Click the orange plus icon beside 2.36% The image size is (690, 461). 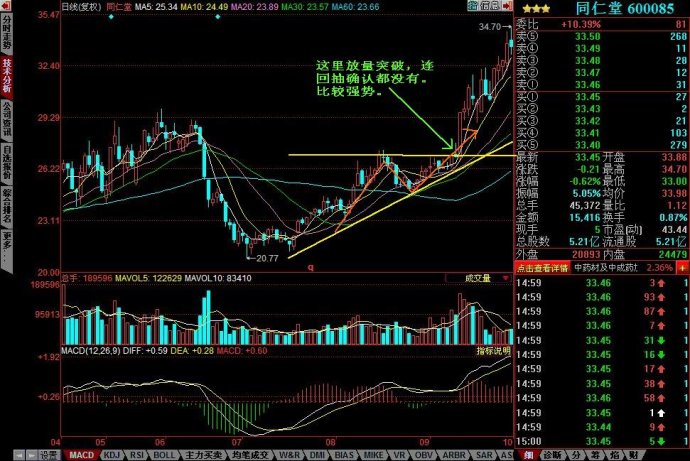click(683, 267)
